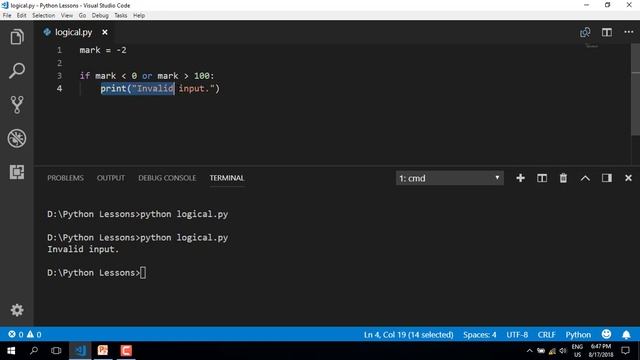
Task: Open the Debug view in activity bar
Action: coord(17,138)
